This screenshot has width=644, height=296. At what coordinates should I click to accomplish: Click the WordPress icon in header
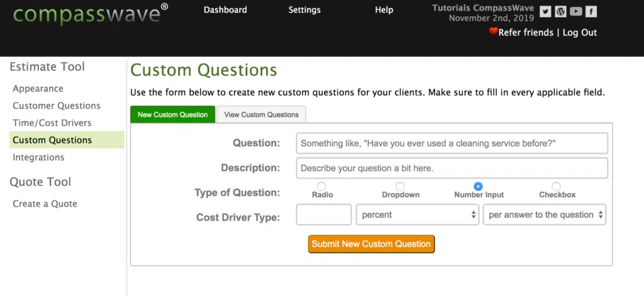point(561,11)
